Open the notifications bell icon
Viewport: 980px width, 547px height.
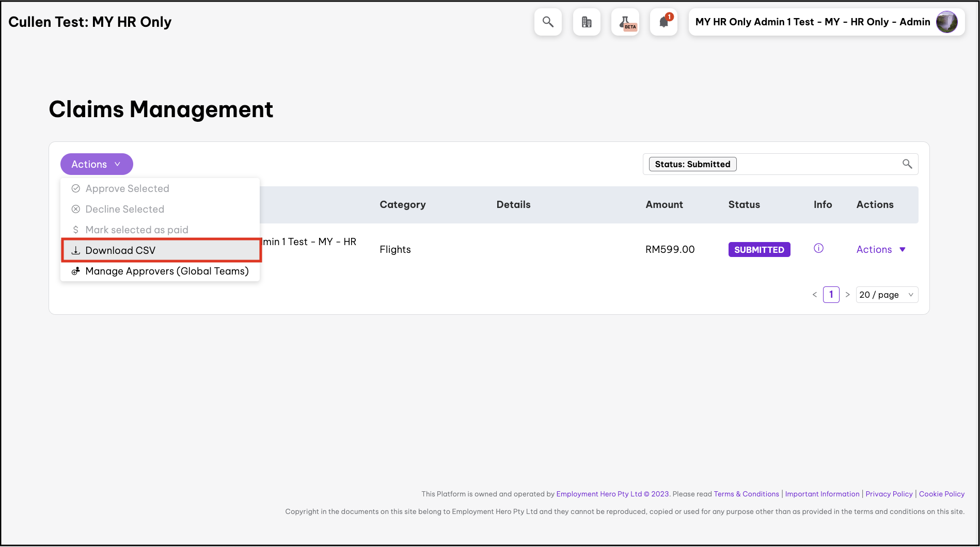pyautogui.click(x=663, y=22)
